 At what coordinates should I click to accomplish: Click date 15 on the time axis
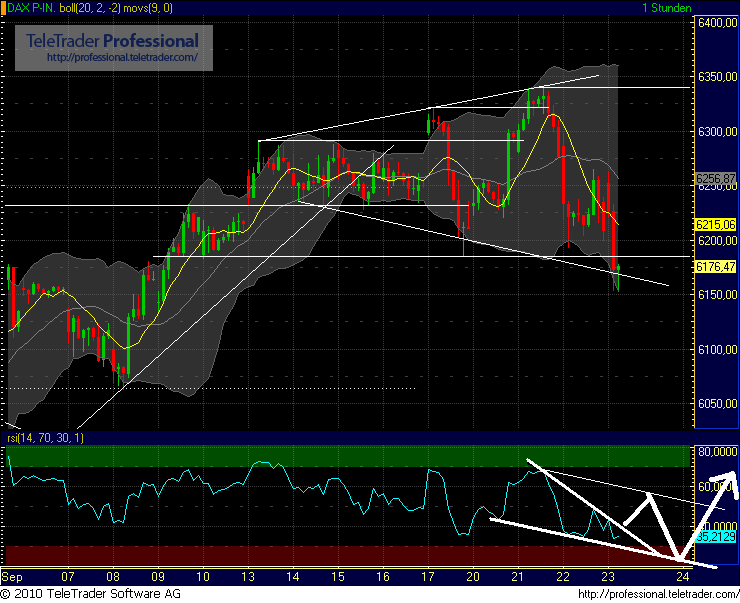(338, 577)
